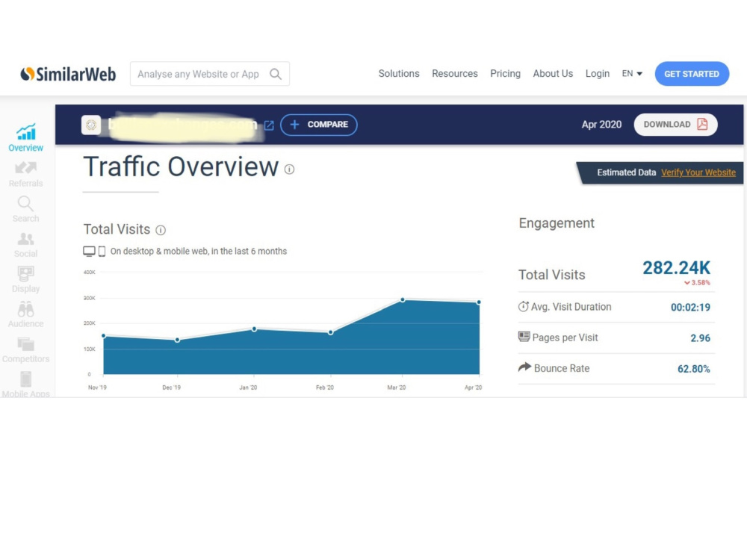Click the Apr 2020 date label

pos(601,125)
